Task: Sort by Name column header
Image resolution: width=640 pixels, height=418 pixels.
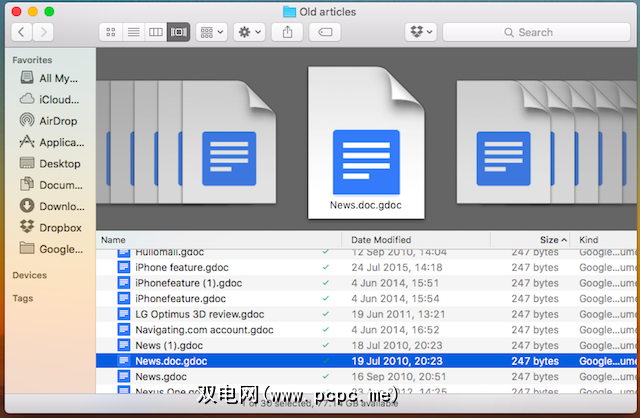Action: click(x=219, y=240)
